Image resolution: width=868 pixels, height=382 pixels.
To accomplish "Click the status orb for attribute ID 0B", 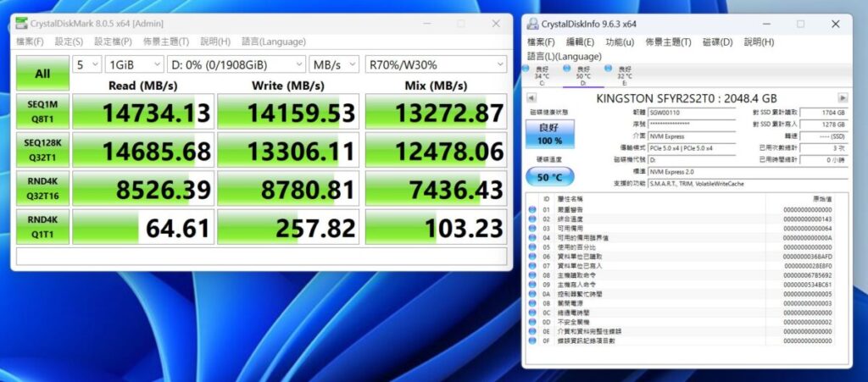I will 532,303.
